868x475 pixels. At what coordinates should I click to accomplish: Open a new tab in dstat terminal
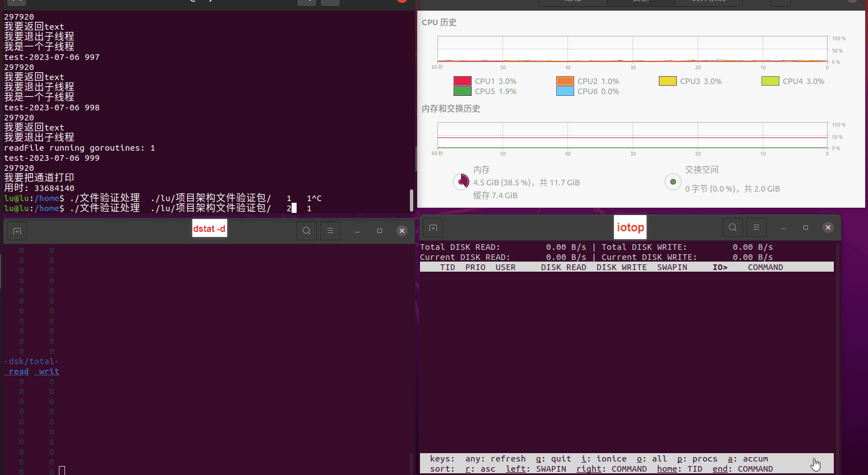(x=17, y=231)
